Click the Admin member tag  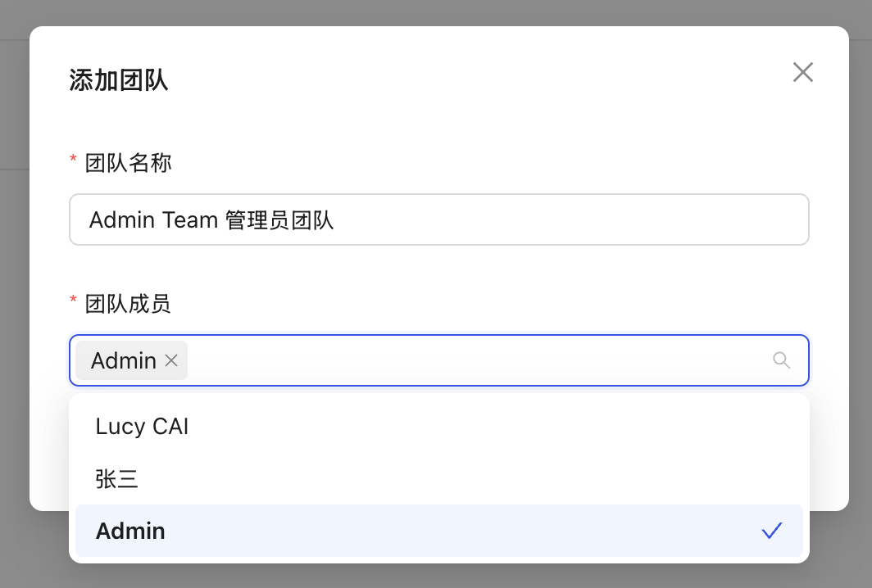(124, 360)
